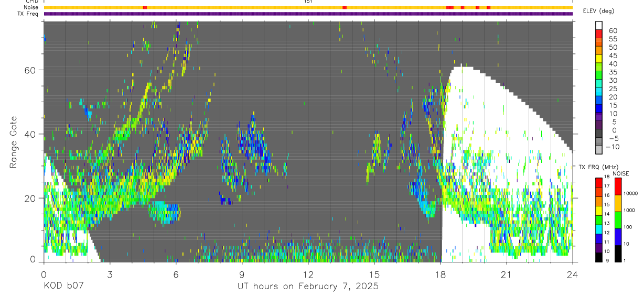Click the red 55–60 swatch on ELEV bar
Screen dimensions: 644x297
599,34
